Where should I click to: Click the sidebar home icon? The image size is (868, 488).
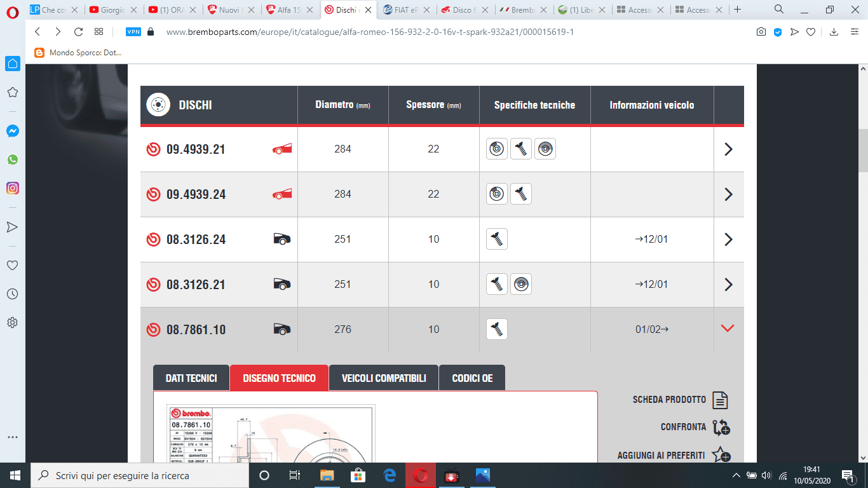pyautogui.click(x=13, y=64)
